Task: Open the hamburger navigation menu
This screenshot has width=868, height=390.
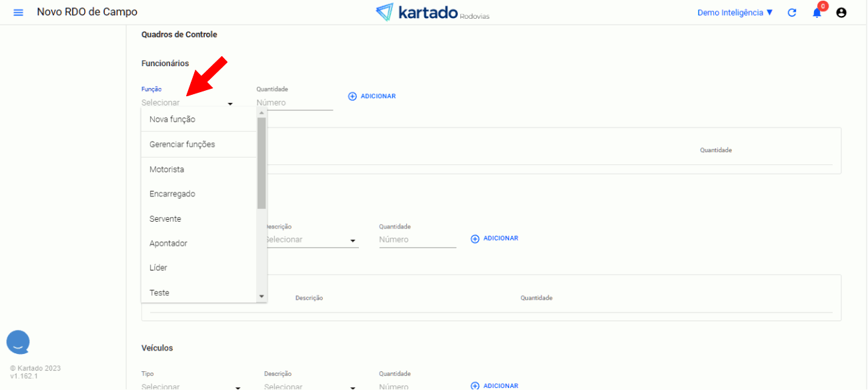Action: (x=18, y=13)
